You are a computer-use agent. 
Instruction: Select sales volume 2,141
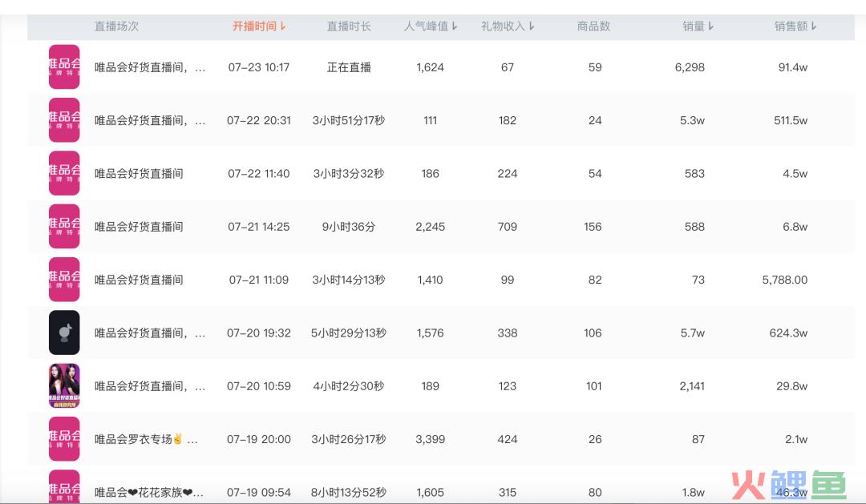(692, 386)
